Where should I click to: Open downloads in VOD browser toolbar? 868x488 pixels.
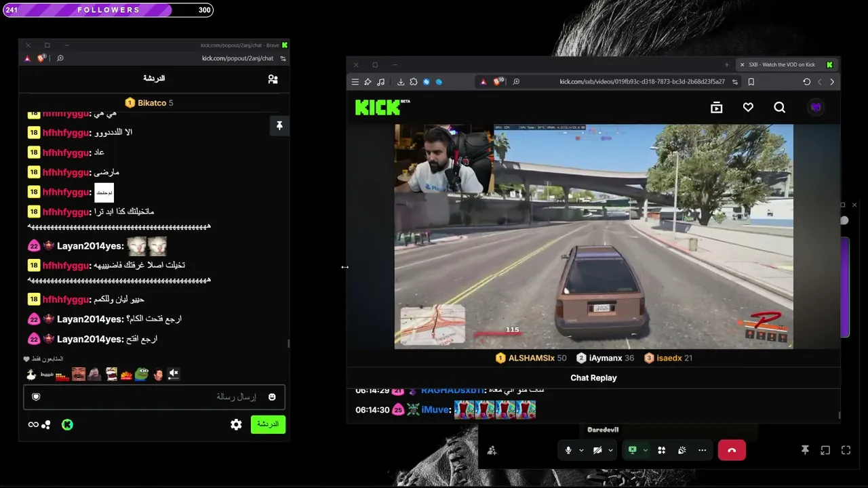pyautogui.click(x=401, y=82)
